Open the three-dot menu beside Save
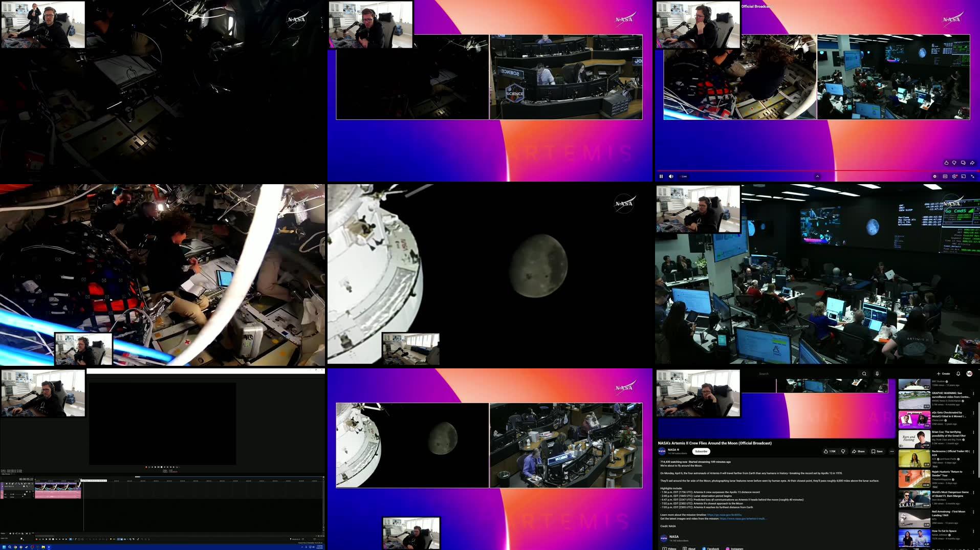This screenshot has width=980, height=550. [x=892, y=452]
